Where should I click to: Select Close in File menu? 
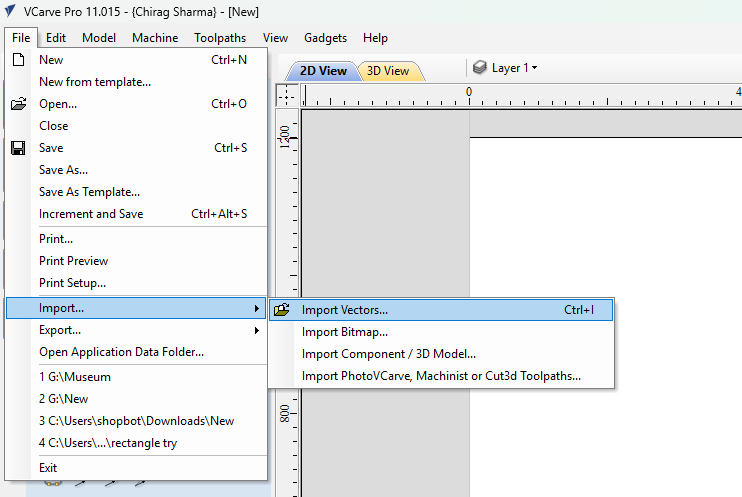tap(136, 126)
